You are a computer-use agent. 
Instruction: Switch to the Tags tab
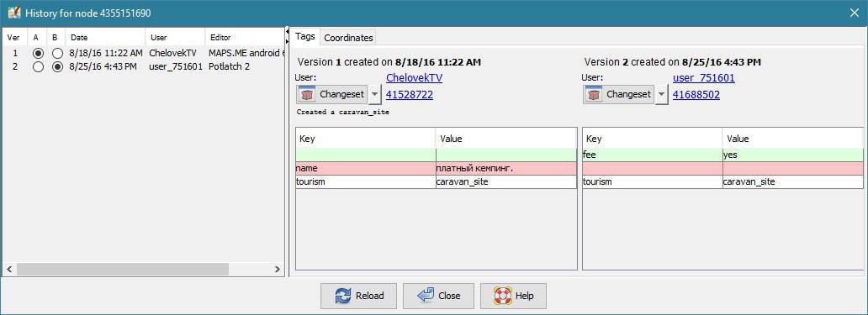tap(305, 36)
